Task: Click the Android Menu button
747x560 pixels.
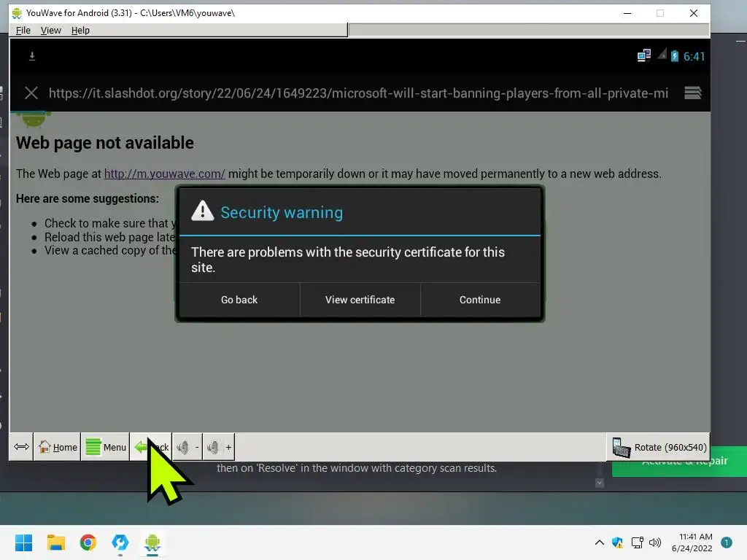Action: click(105, 447)
